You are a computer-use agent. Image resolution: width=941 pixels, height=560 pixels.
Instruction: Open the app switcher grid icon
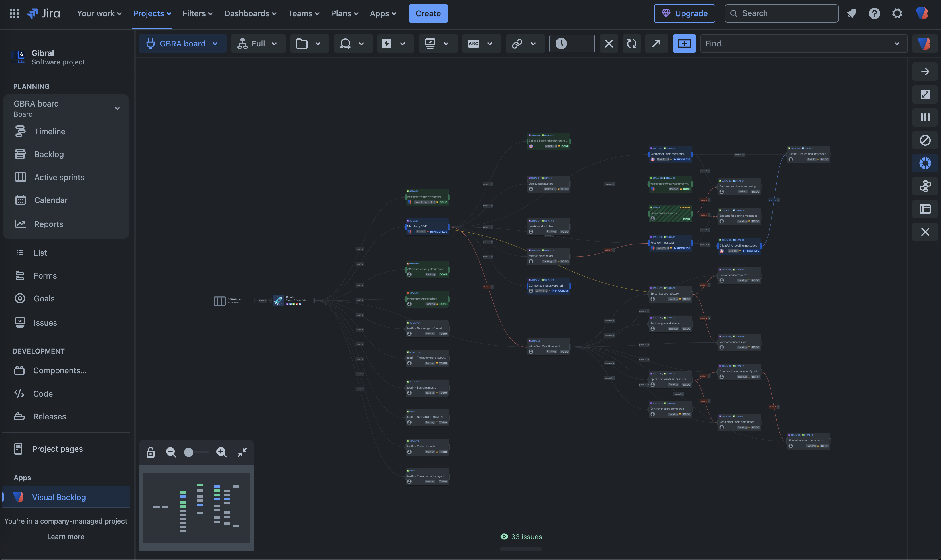click(x=14, y=13)
